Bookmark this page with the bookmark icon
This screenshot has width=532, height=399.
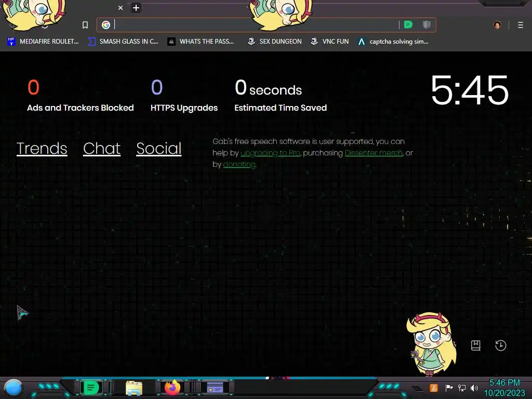85,25
